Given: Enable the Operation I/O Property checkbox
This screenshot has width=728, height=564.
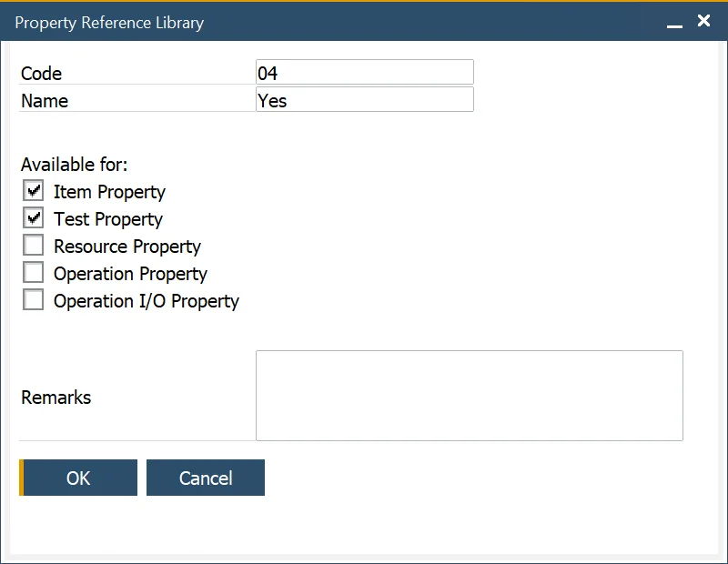Looking at the screenshot, I should pos(34,300).
